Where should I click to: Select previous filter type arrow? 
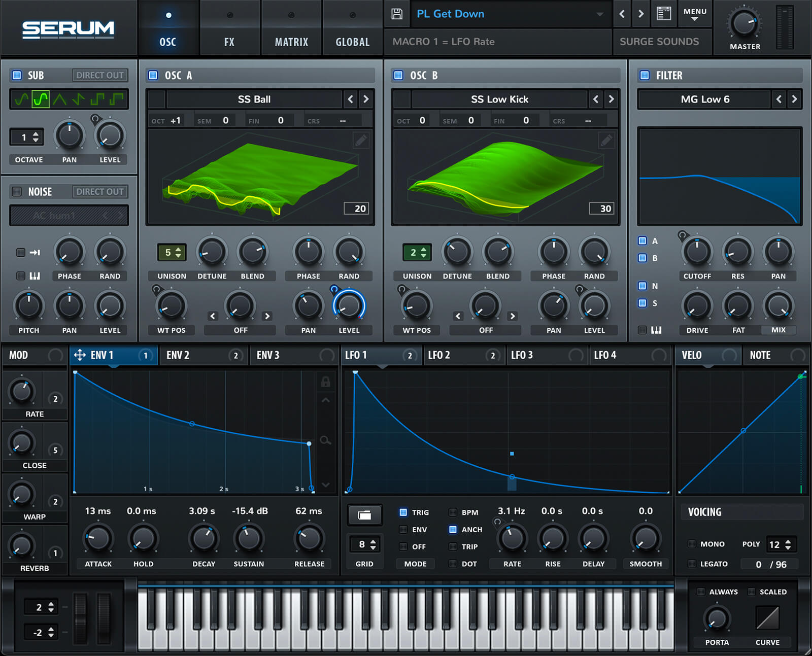(x=779, y=99)
